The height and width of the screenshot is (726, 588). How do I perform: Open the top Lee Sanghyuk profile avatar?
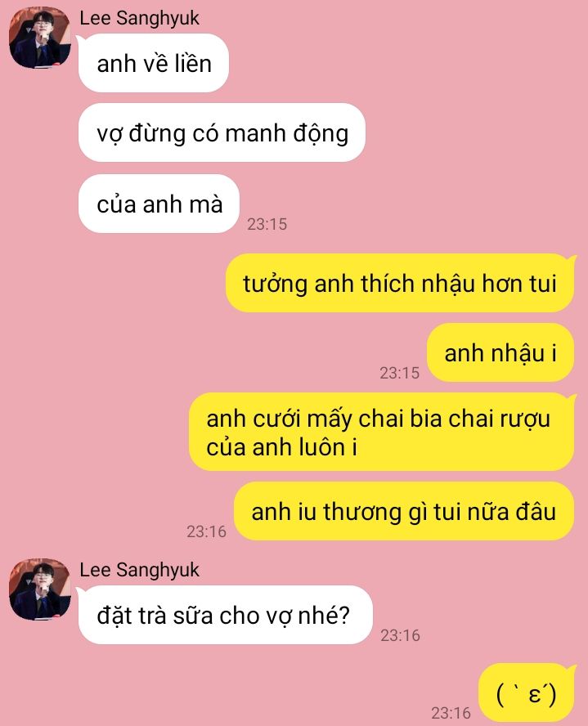pos(40,38)
